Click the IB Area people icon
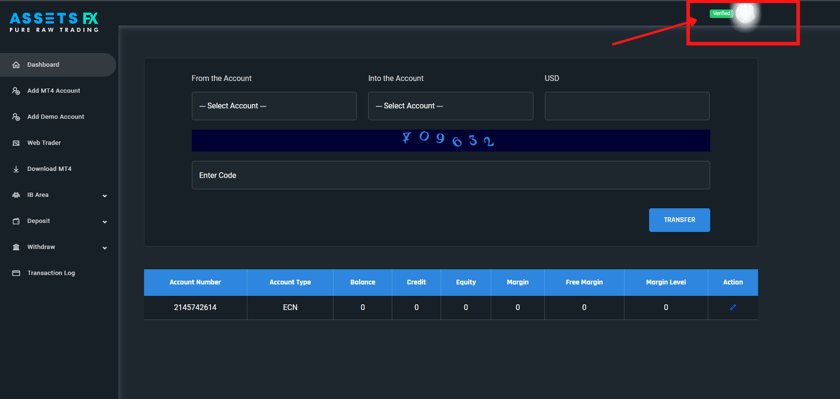Screen dimensions: 840x399 (16, 195)
